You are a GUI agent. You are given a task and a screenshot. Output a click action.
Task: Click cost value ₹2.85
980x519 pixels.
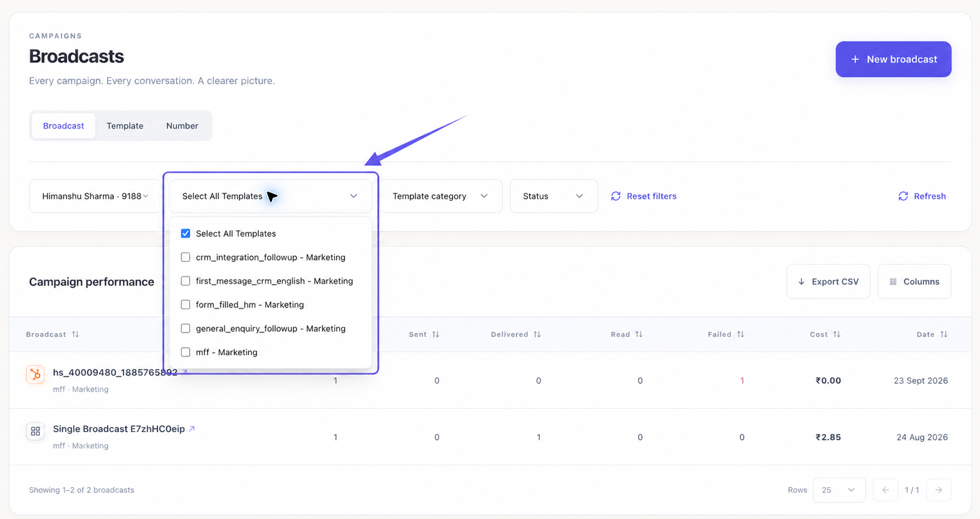click(x=828, y=437)
